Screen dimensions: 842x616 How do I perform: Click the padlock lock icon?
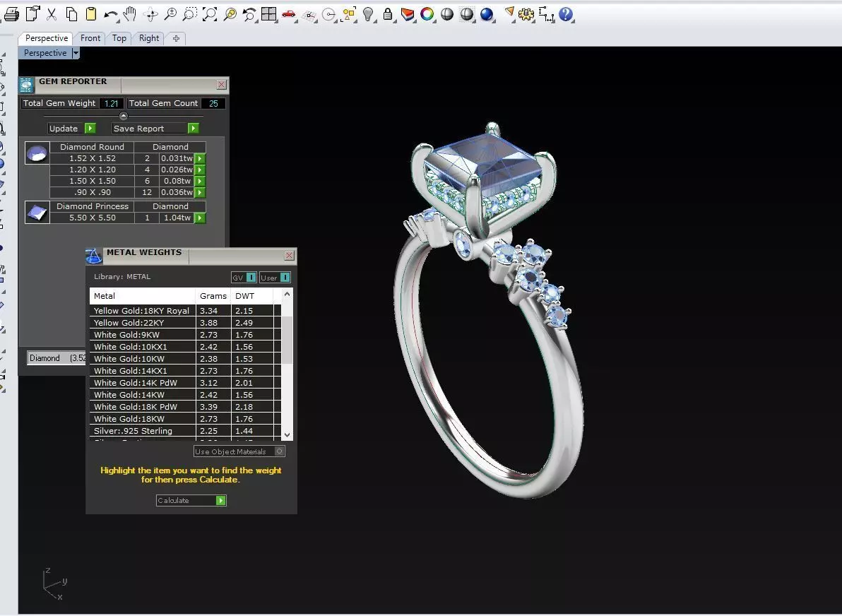point(388,14)
